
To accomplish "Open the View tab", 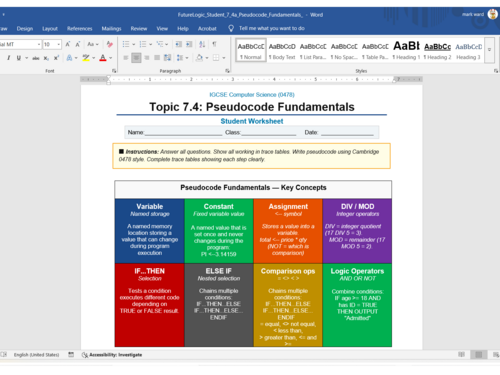I will pyautogui.click(x=162, y=29).
